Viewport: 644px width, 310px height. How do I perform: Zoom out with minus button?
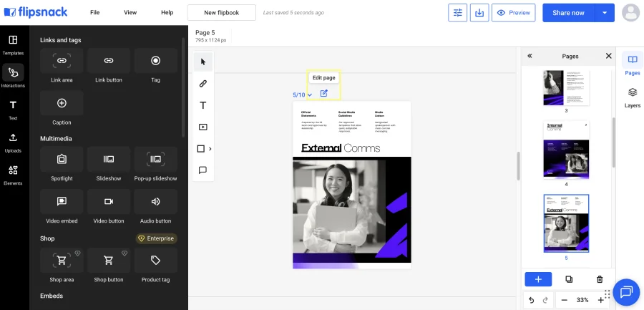pyautogui.click(x=565, y=300)
